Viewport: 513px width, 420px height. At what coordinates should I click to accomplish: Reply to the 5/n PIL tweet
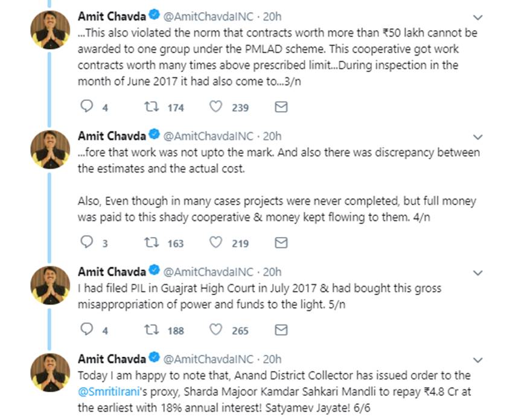pyautogui.click(x=87, y=330)
